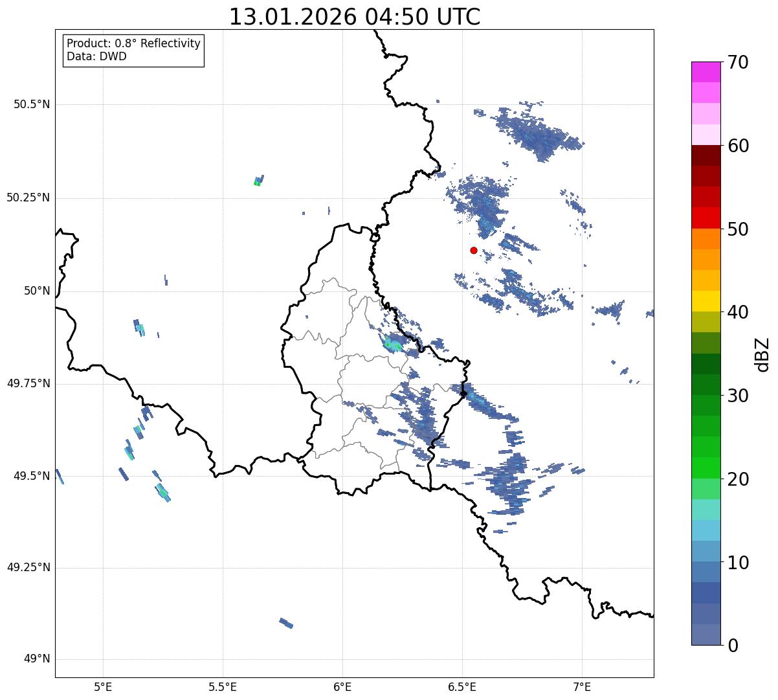Viewport: 778px width, 700px height.
Task: Click the 50°N latitude label
Action: click(37, 291)
